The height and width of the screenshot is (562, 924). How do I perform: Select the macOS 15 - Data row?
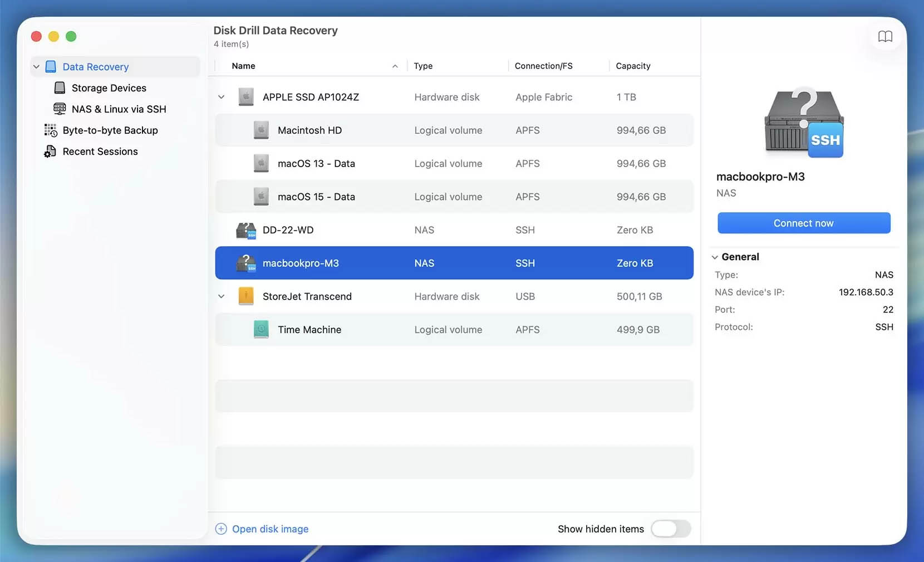pos(454,197)
